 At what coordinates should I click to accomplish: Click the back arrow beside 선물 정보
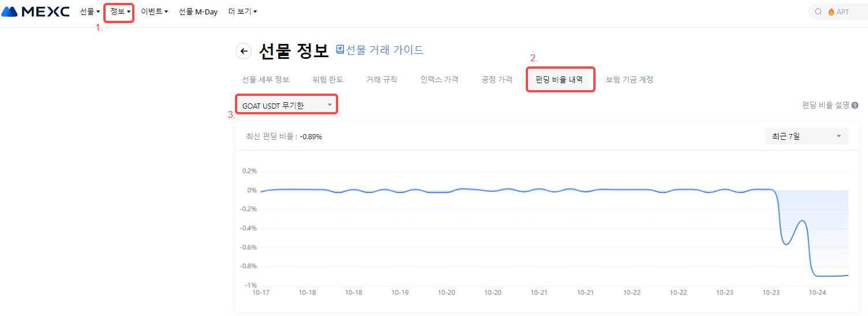(244, 51)
